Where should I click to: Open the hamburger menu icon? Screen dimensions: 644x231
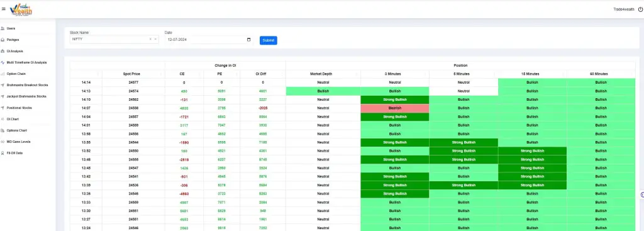4,9
